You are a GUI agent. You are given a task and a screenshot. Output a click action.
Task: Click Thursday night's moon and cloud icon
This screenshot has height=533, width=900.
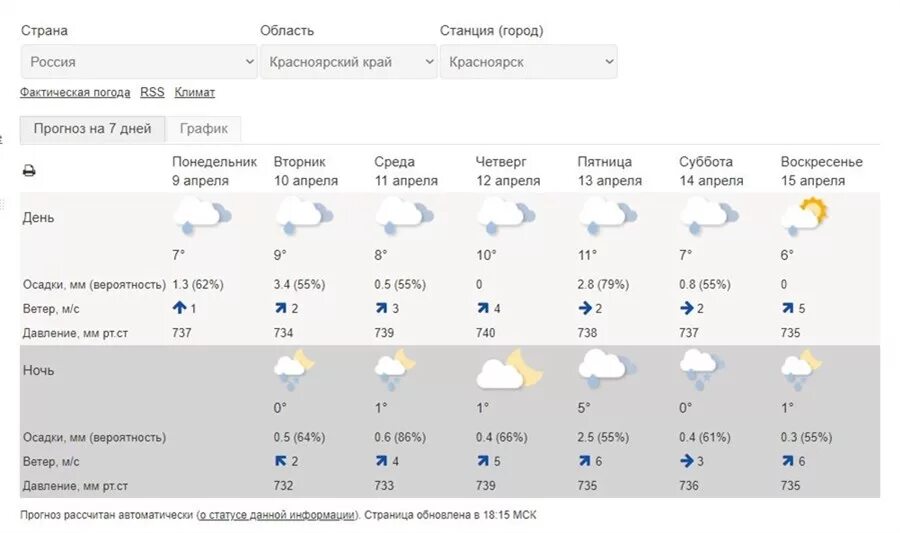click(509, 368)
